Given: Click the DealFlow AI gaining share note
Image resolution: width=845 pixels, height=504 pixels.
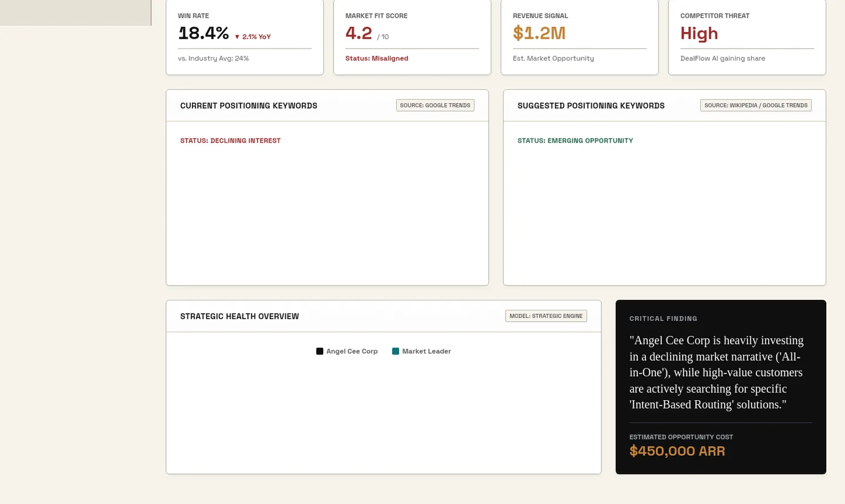Looking at the screenshot, I should pos(722,58).
